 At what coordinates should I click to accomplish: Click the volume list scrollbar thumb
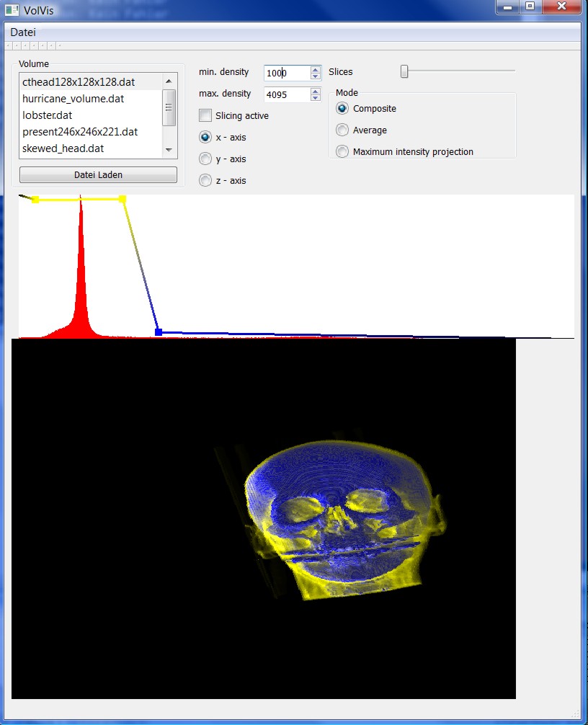point(169,107)
